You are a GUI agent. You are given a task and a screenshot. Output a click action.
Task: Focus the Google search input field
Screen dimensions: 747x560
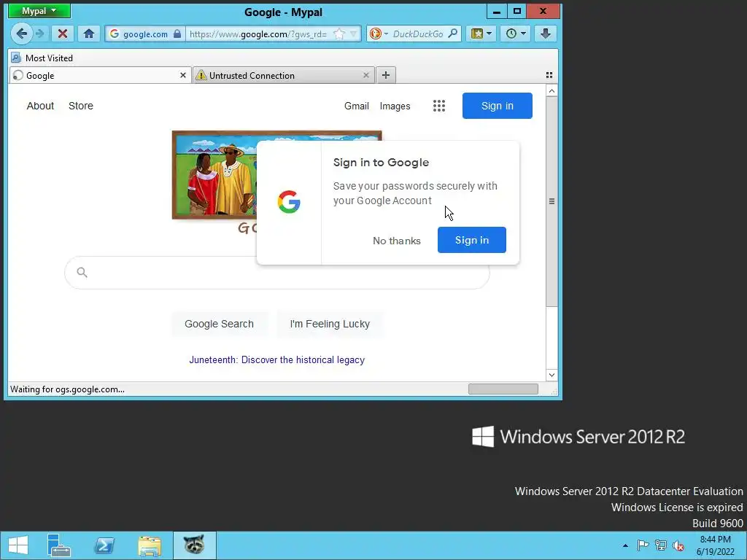pyautogui.click(x=276, y=273)
